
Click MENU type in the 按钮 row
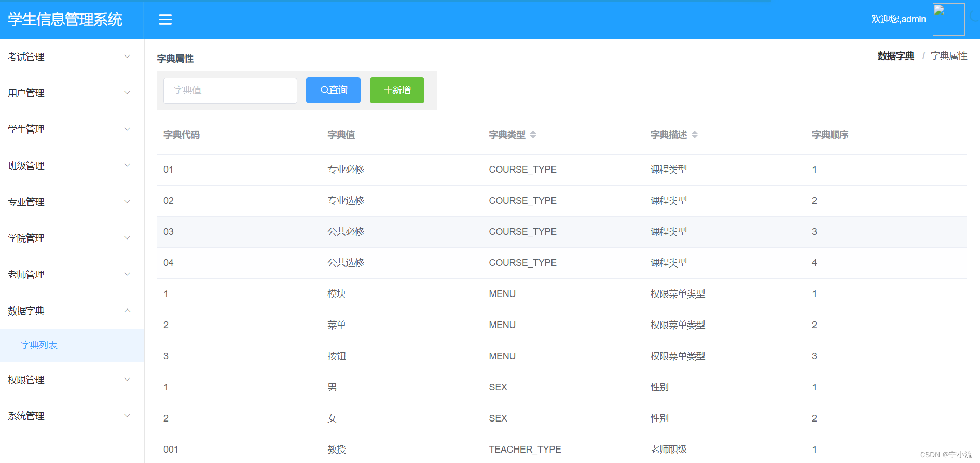pyautogui.click(x=502, y=356)
